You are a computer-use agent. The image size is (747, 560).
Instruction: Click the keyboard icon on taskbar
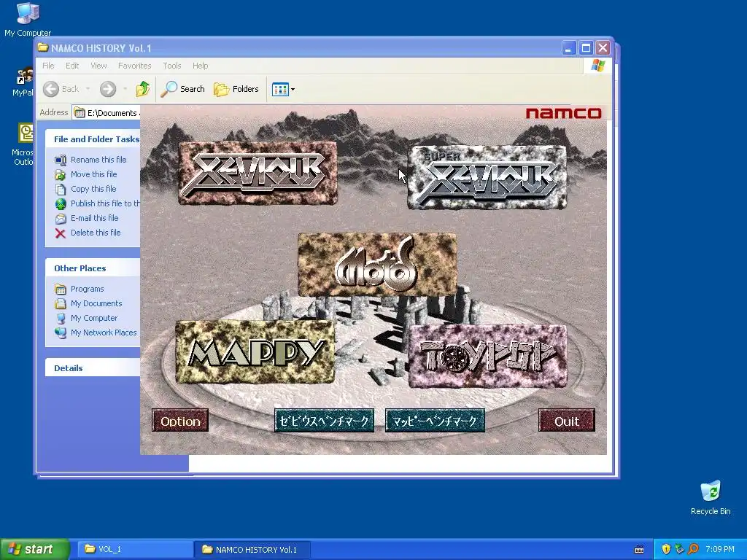(x=639, y=550)
